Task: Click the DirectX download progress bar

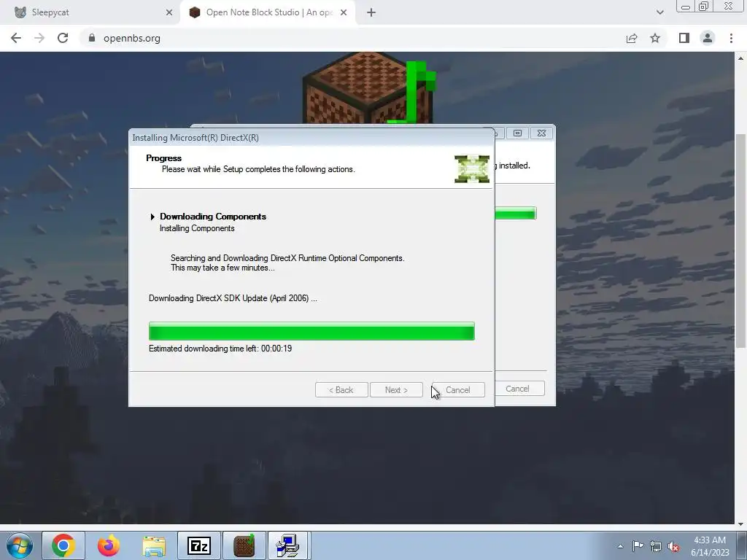Action: coord(311,331)
